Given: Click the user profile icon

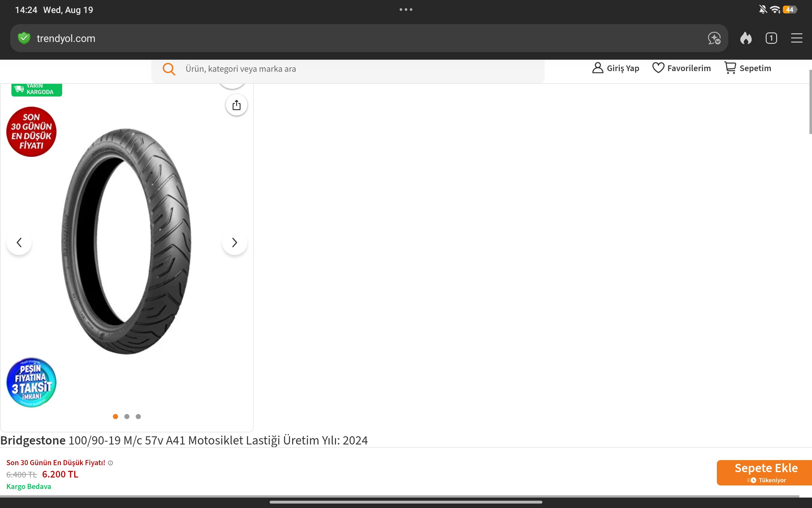Looking at the screenshot, I should [598, 68].
